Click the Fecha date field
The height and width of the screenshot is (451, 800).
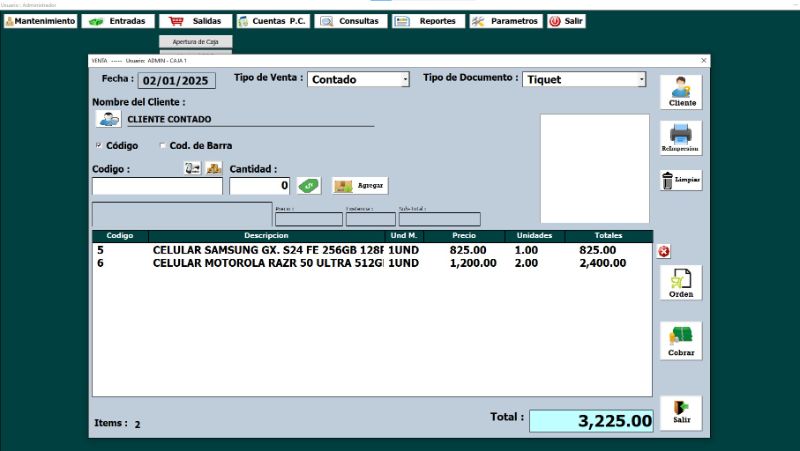177,81
